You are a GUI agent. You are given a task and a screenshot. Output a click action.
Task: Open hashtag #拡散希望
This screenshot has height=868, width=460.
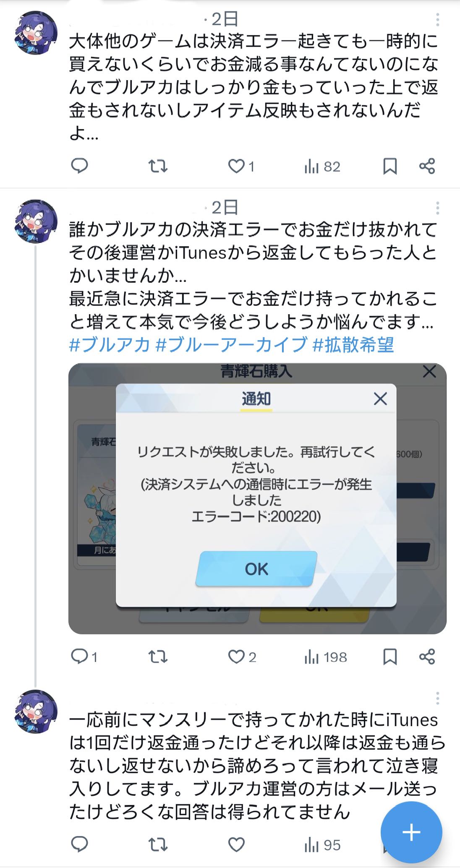click(353, 345)
